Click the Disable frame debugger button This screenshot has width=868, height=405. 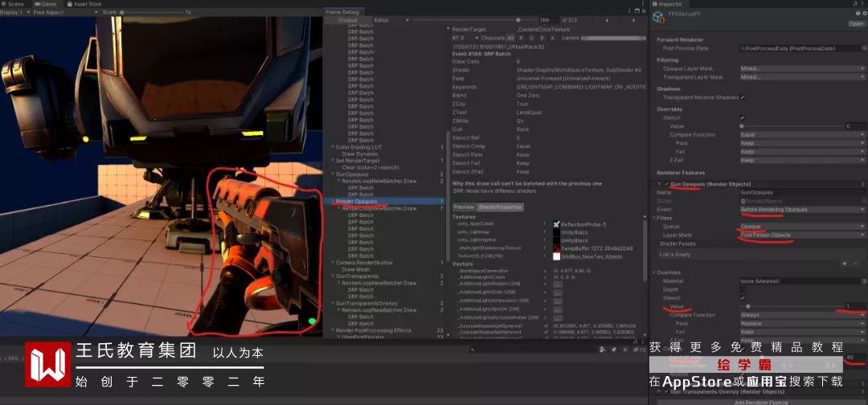click(348, 20)
